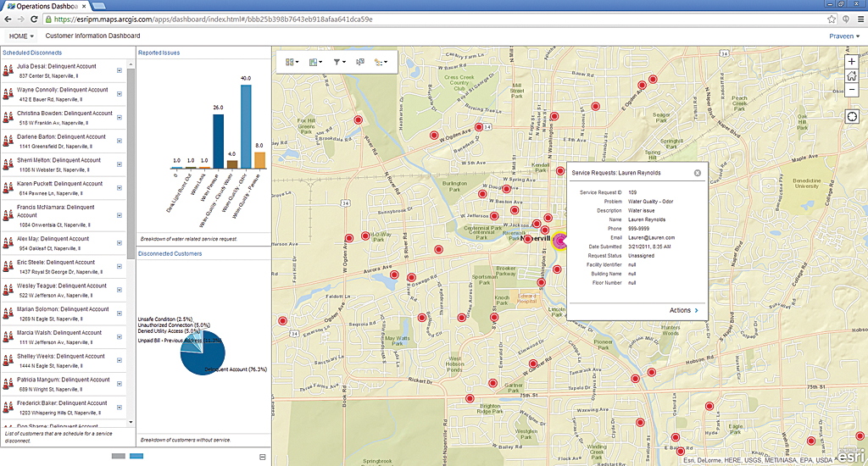Click the list scrollbar up arrow

[131, 64]
